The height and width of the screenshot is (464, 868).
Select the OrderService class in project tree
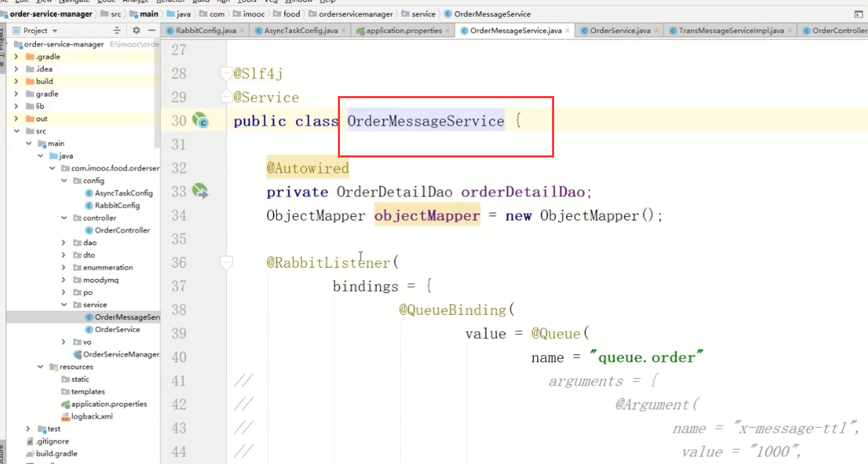tap(112, 330)
